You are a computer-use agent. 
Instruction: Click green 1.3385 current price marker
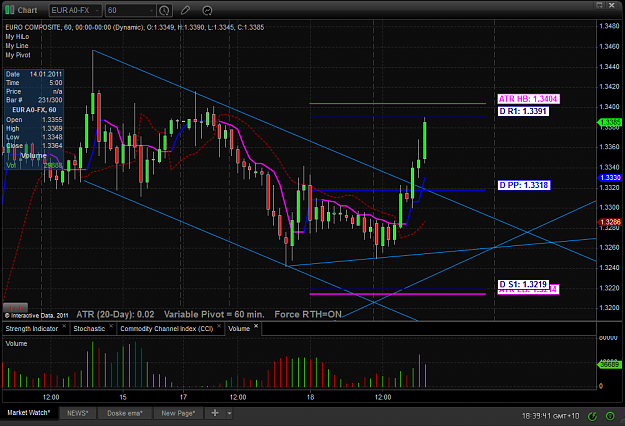tap(610, 123)
